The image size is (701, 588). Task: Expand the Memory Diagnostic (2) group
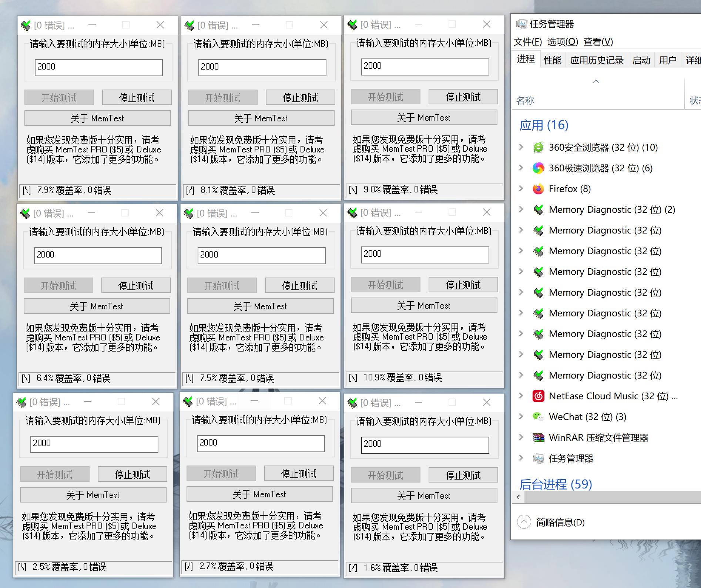tap(521, 209)
